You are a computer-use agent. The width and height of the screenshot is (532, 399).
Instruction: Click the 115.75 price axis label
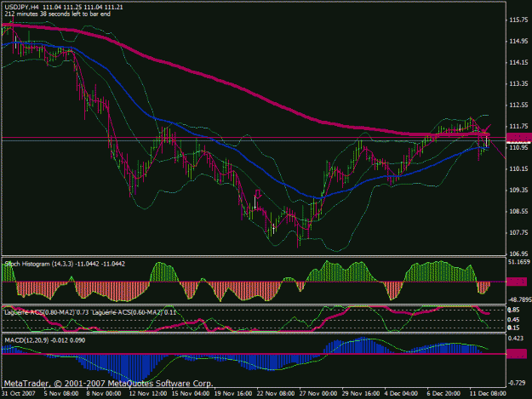pyautogui.click(x=518, y=20)
